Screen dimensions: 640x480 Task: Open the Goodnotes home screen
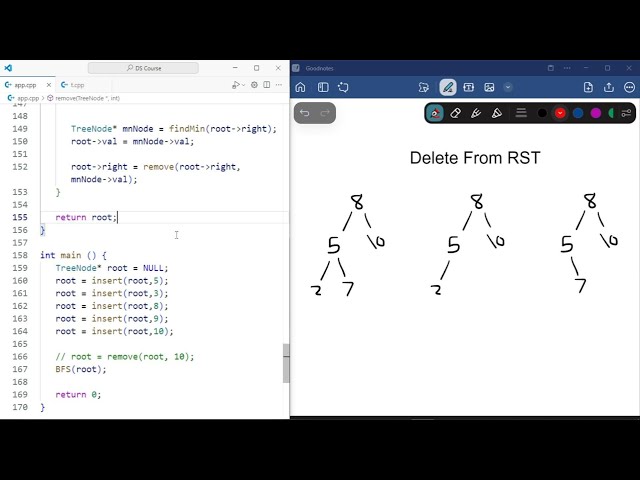(300, 87)
